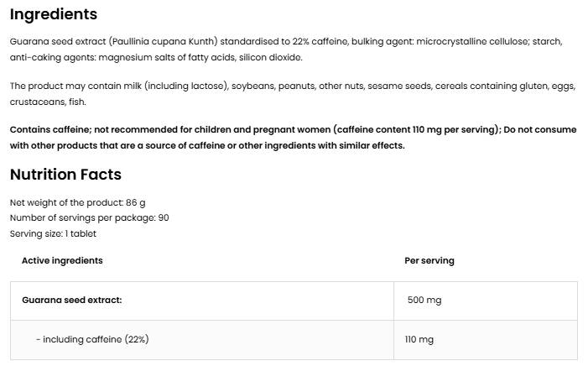Click the 110 mg table cell
This screenshot has width=588, height=366.
click(x=419, y=339)
